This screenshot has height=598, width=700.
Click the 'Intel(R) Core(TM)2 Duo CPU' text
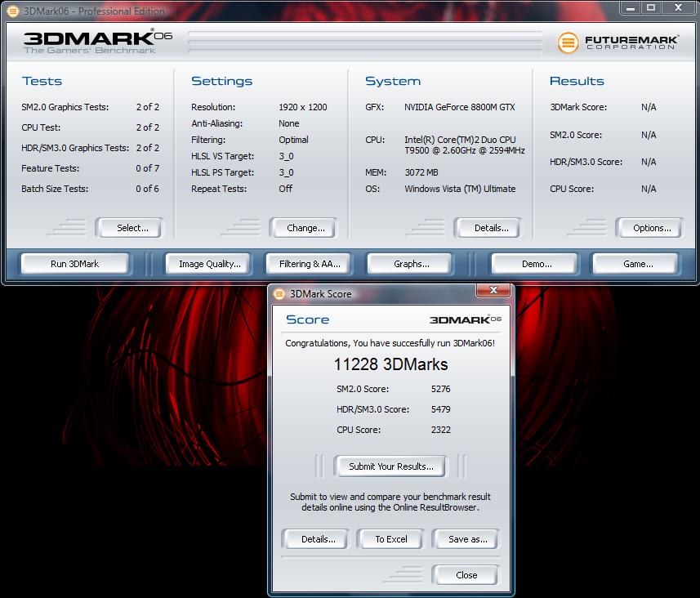460,140
